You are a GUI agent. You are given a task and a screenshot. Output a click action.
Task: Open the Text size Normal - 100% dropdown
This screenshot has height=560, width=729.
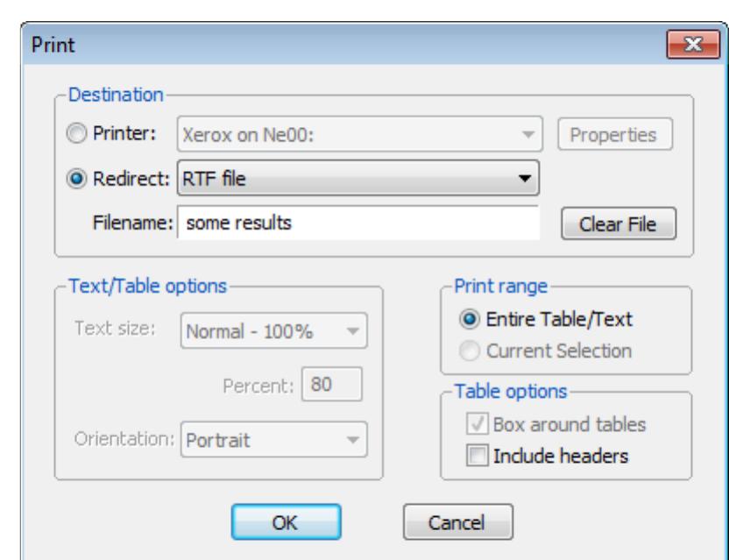[273, 330]
